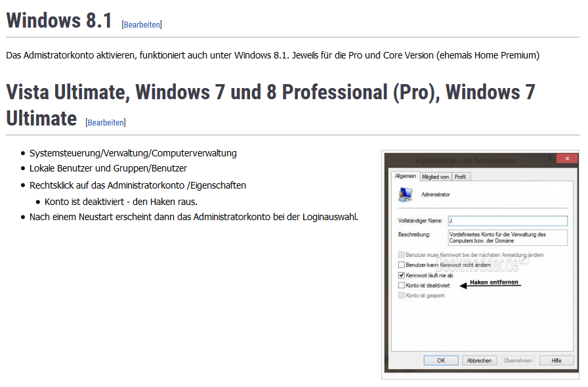Click the Vollständiger Name input field
Viewport: 588px width, 387px height.
point(508,221)
